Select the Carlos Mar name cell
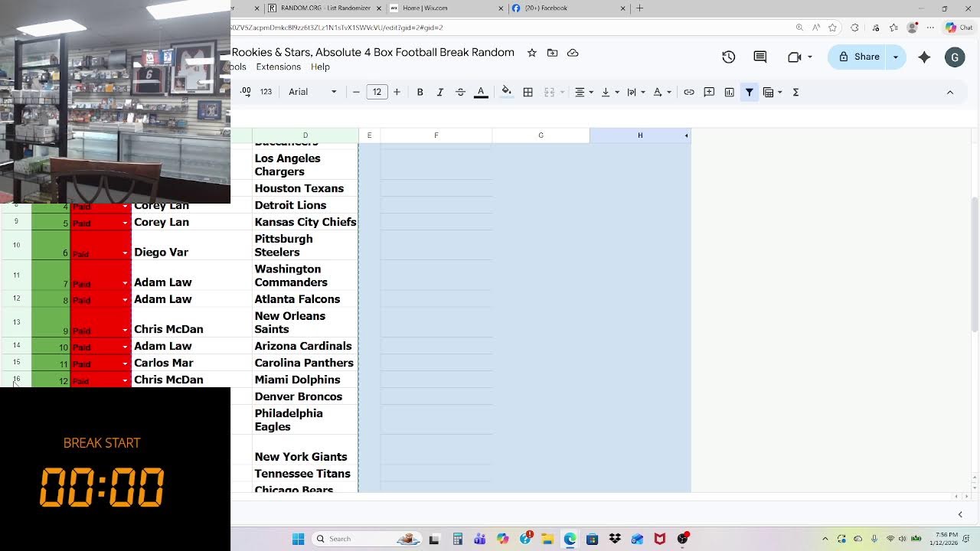 coord(191,363)
